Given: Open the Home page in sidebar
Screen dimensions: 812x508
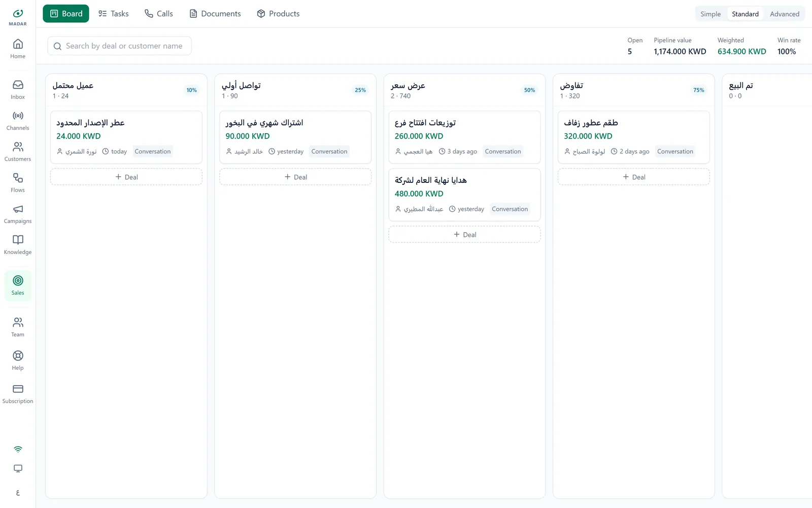Looking at the screenshot, I should click(x=18, y=49).
